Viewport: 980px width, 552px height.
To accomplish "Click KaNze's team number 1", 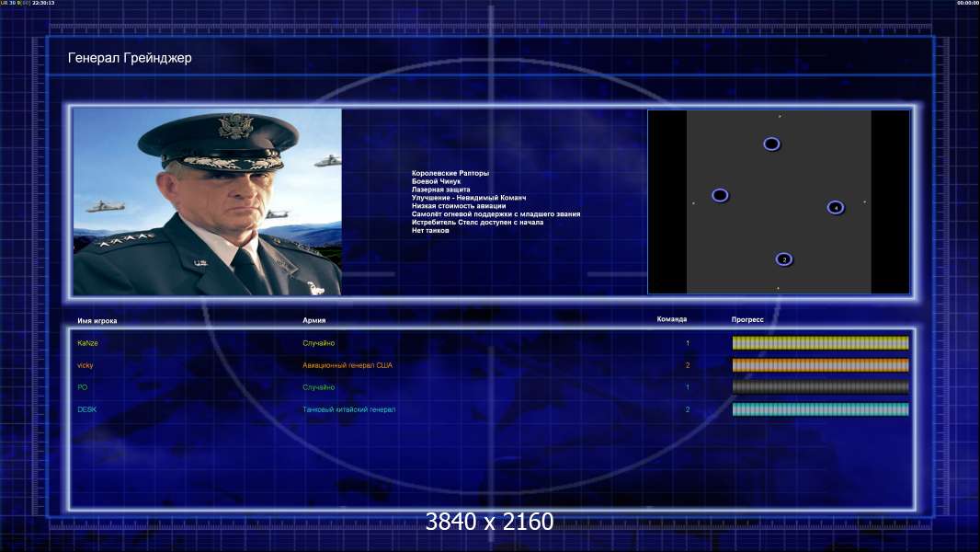I will click(x=688, y=343).
